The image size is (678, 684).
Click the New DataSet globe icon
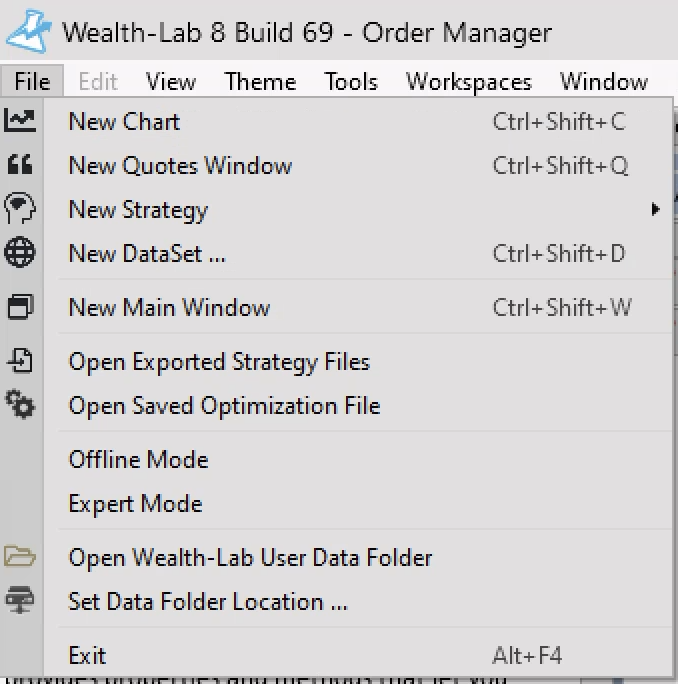[x=20, y=253]
